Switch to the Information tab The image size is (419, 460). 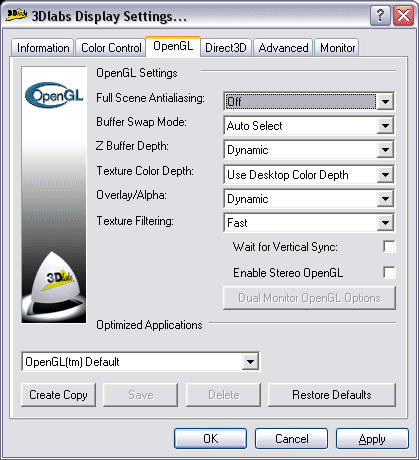coord(43,48)
